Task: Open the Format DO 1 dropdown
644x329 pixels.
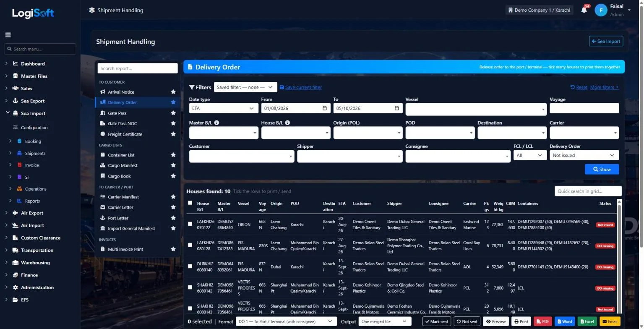Action: 286,322
